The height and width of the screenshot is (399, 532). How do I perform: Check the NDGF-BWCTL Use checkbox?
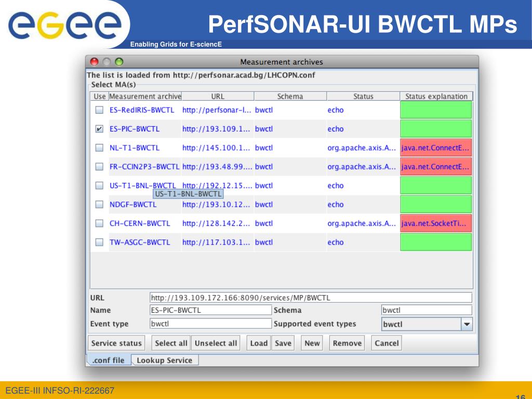[99, 205]
